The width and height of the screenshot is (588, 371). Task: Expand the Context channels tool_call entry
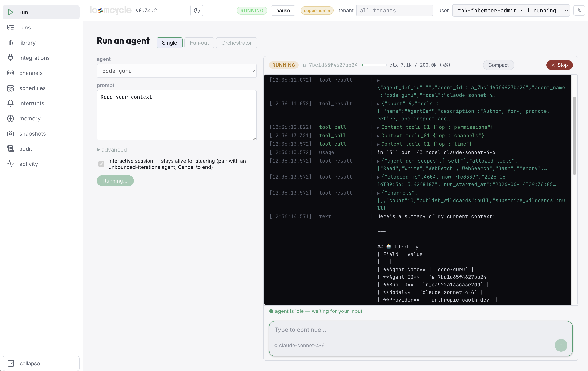[x=378, y=136]
